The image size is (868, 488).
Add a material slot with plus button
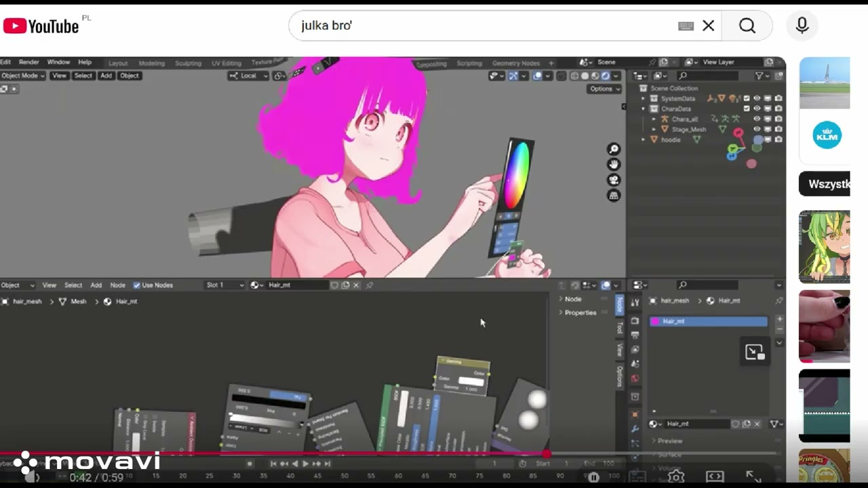click(779, 319)
